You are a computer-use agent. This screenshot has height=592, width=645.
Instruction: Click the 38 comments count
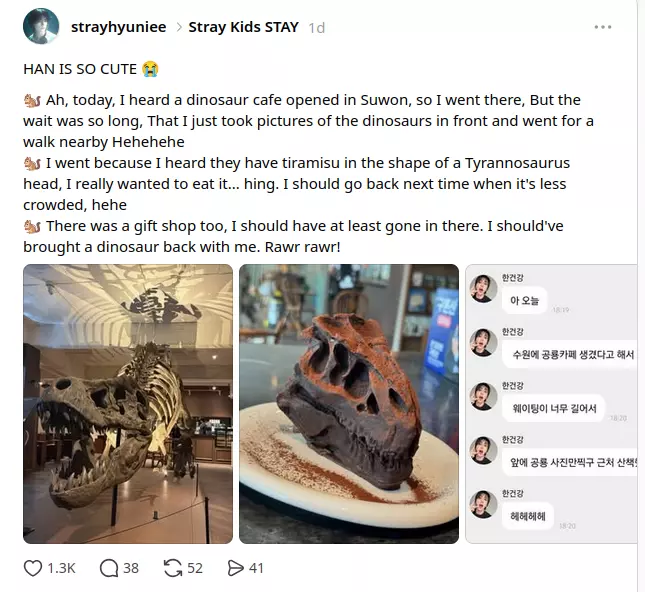click(x=131, y=568)
